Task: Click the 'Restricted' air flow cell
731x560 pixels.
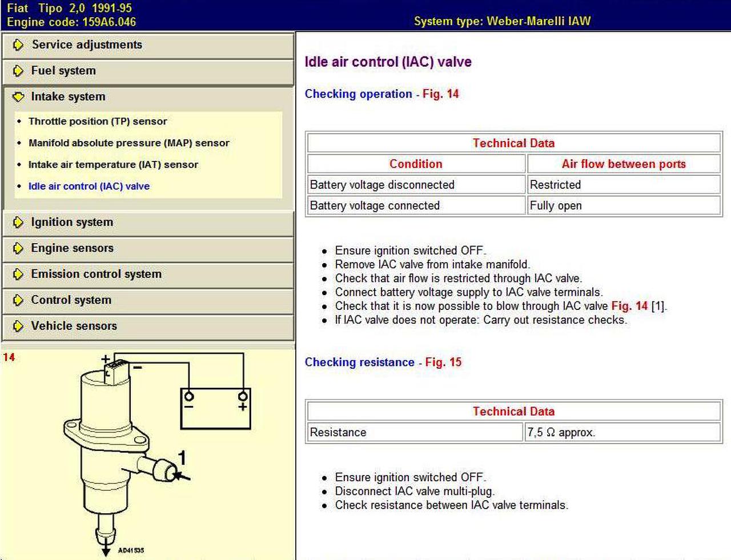Action: [x=624, y=185]
